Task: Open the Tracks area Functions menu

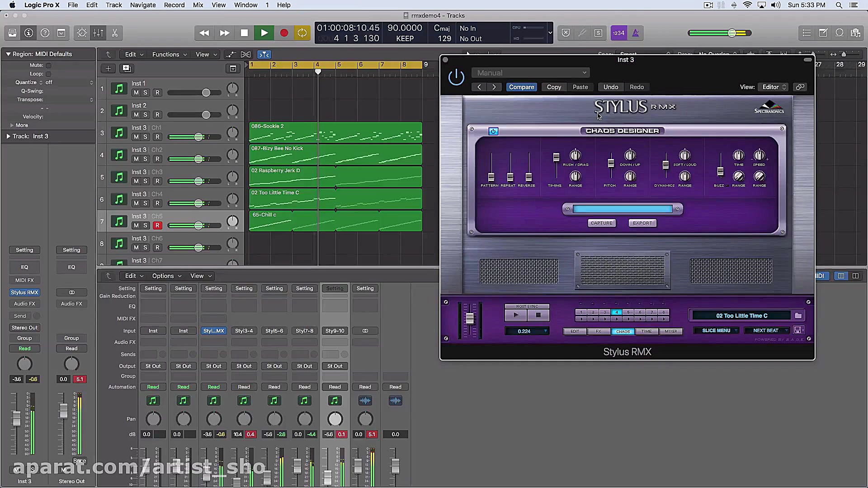Action: [169, 55]
